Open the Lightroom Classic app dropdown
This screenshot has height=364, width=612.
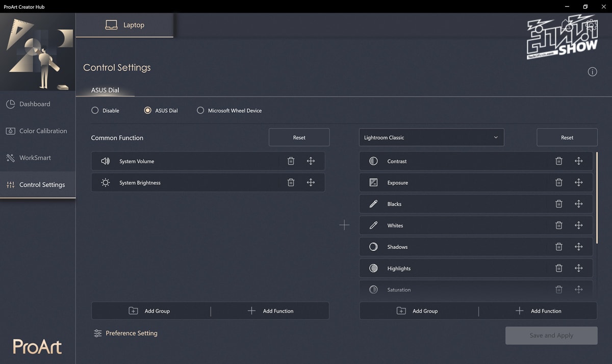coord(431,138)
